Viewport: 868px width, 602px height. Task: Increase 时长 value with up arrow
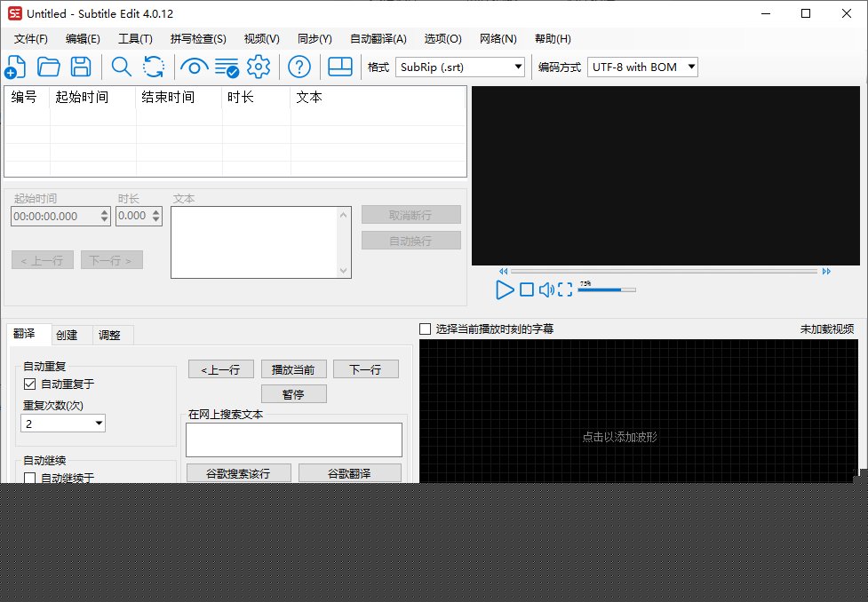[x=156, y=212]
